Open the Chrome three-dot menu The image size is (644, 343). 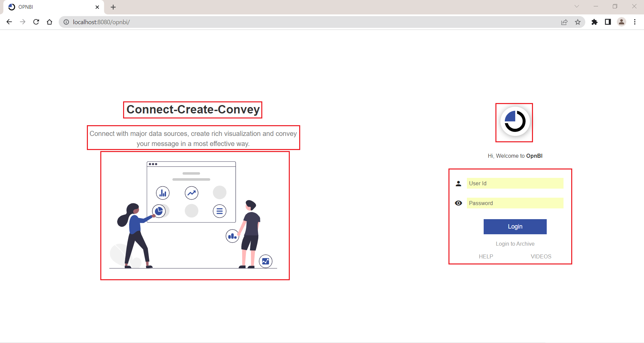coord(635,22)
